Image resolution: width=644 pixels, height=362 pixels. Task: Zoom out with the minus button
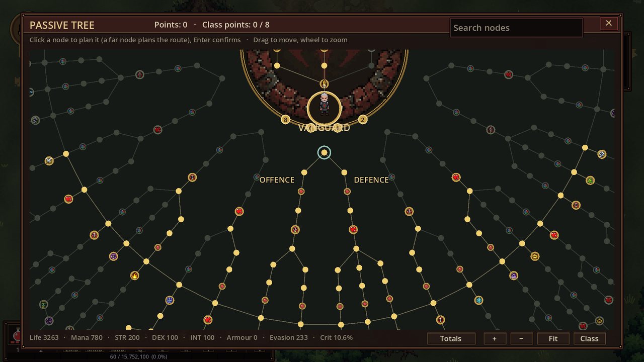[x=521, y=338]
